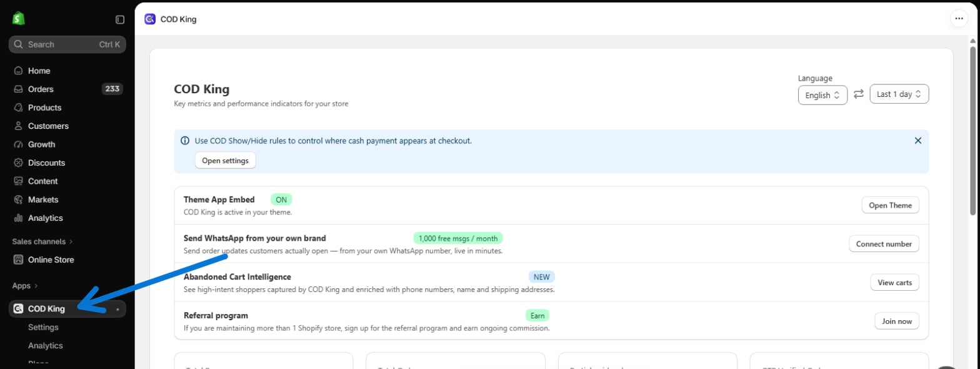This screenshot has height=369, width=980.
Task: Click the NEW badge on Abandoned Cart Intelligence
Action: 541,277
